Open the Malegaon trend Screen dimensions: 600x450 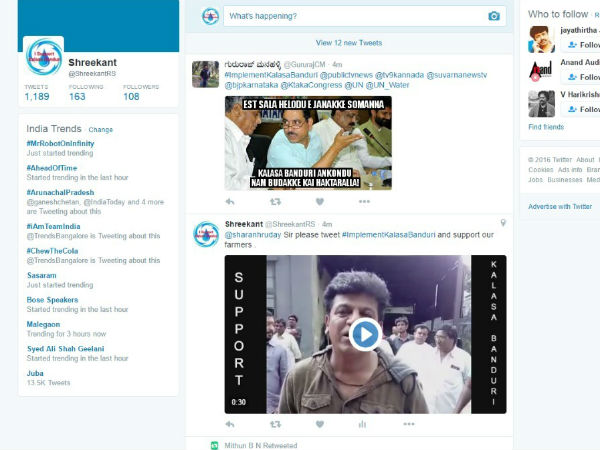point(43,324)
